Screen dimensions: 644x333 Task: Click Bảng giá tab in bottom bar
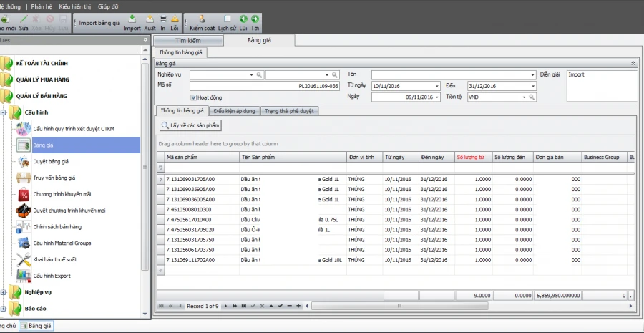click(36, 326)
